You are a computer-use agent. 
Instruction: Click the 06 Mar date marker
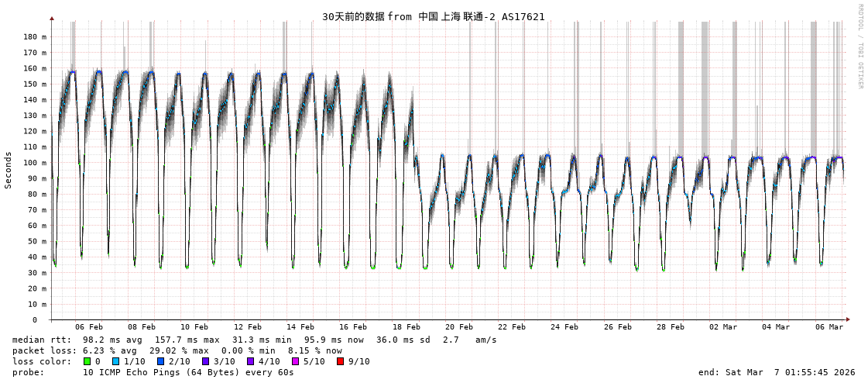829,327
